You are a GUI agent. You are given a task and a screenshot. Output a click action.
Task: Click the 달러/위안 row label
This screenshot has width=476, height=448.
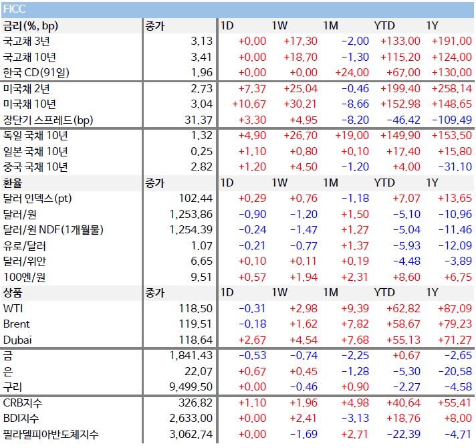pos(24,261)
